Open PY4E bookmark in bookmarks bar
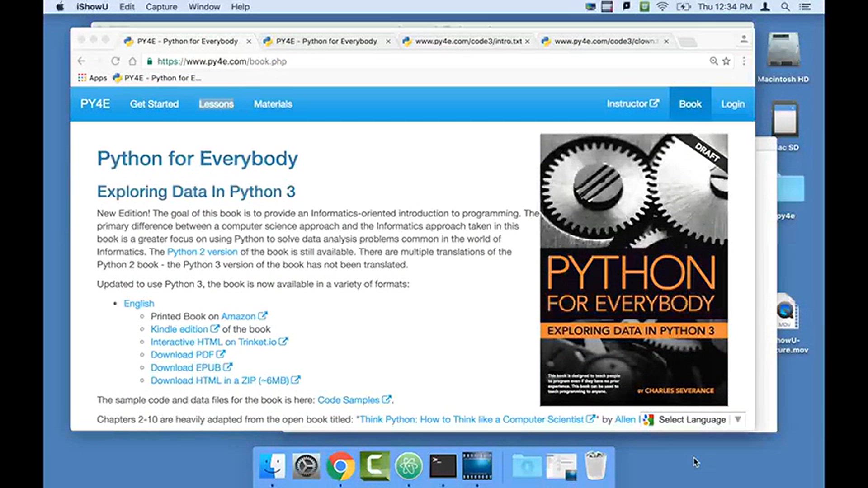868x488 pixels. point(157,78)
